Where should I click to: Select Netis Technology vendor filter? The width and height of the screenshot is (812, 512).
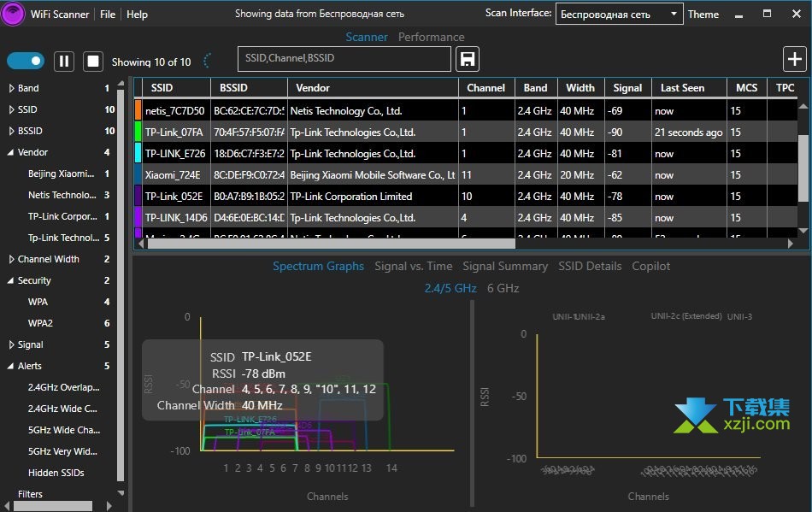62,195
